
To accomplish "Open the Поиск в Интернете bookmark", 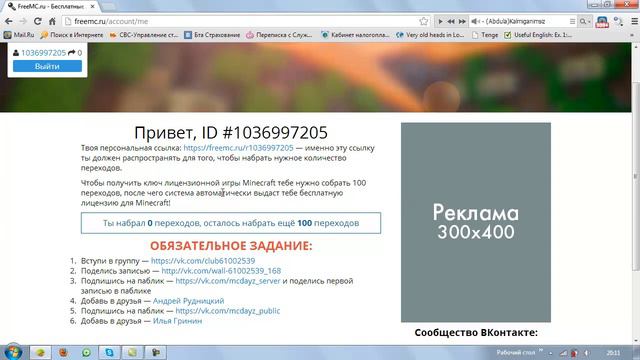I will (x=72, y=35).
